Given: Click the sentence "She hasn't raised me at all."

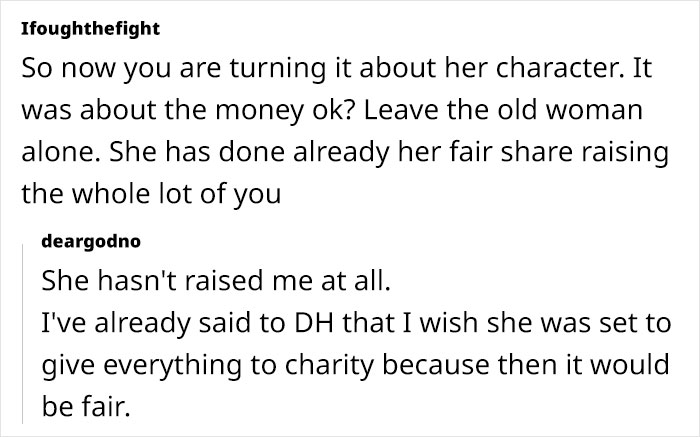Looking at the screenshot, I should [x=213, y=283].
